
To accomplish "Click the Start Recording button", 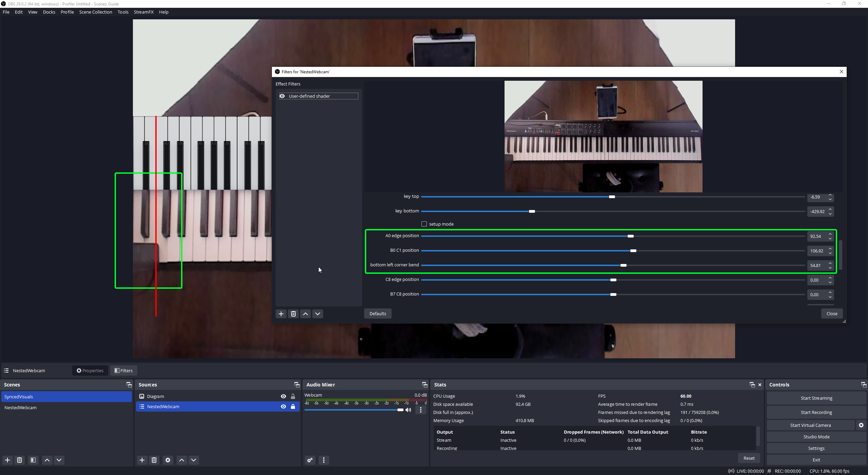I will click(816, 412).
